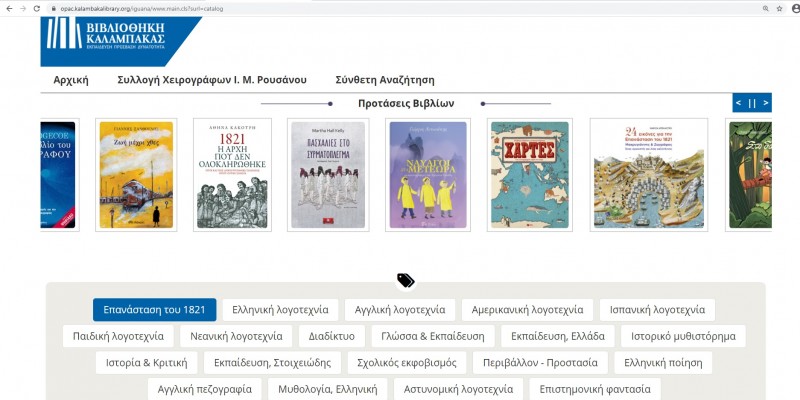Click the black tags icon
Screen dimensions: 800x400
[x=405, y=281]
